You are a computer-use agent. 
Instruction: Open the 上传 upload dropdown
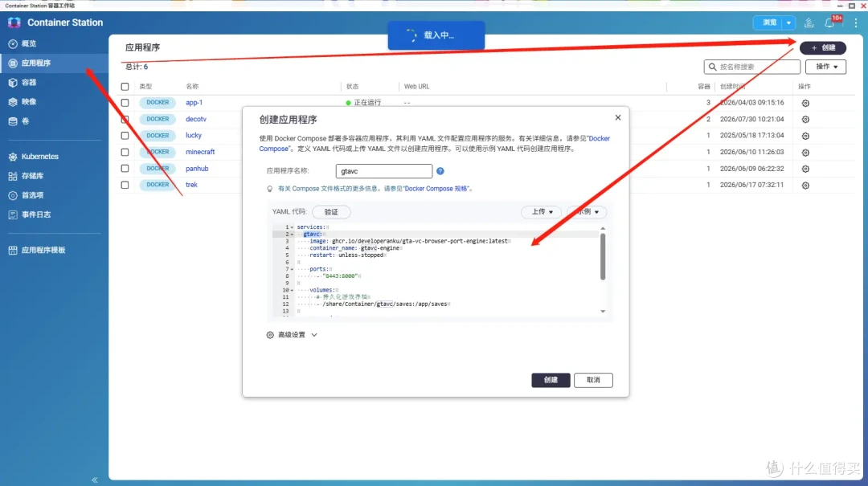point(541,212)
